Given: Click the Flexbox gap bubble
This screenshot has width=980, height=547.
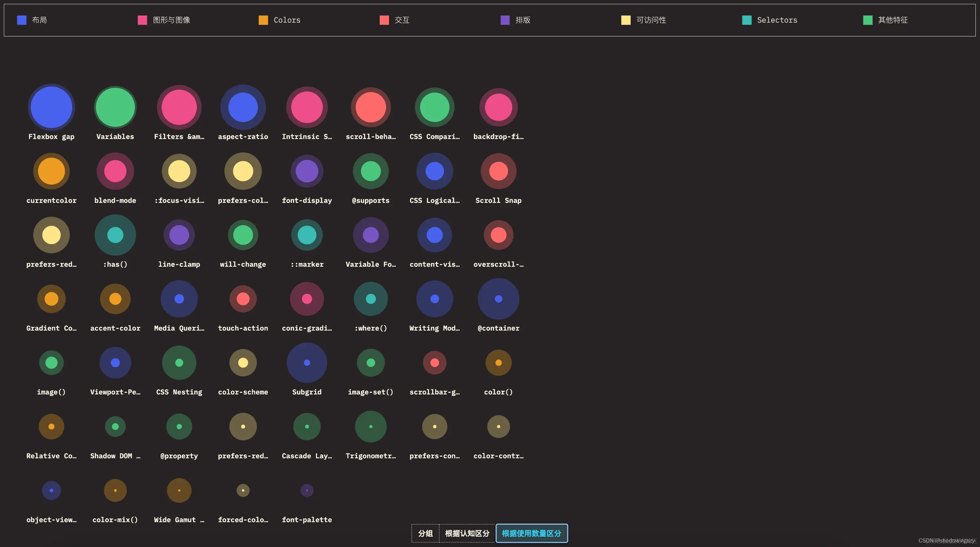Looking at the screenshot, I should pyautogui.click(x=51, y=107).
